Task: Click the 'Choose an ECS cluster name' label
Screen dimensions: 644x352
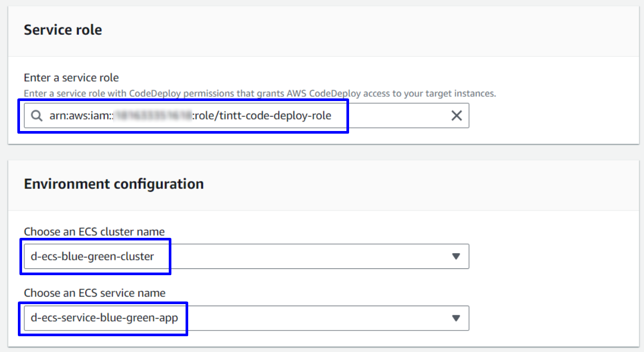Action: 94,232
